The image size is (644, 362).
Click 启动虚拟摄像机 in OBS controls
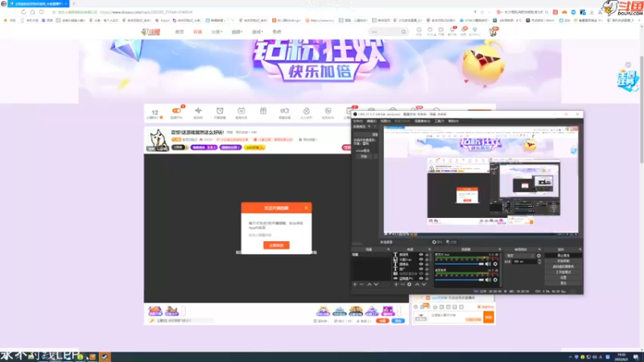click(x=563, y=266)
